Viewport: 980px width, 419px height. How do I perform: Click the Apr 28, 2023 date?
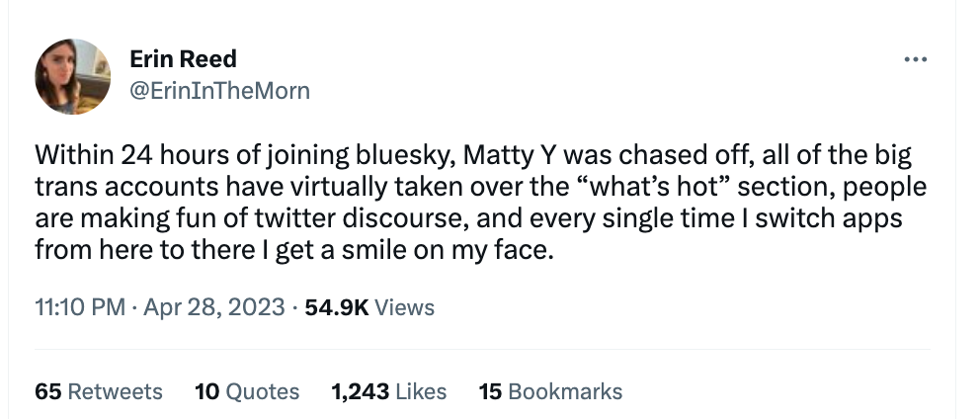pyautogui.click(x=212, y=307)
